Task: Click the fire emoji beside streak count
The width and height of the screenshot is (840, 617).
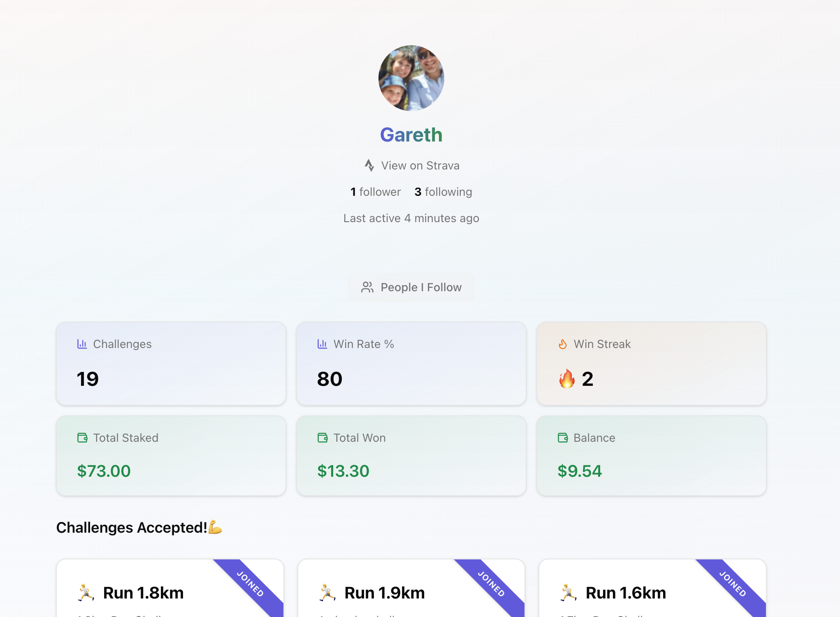Action: click(566, 378)
